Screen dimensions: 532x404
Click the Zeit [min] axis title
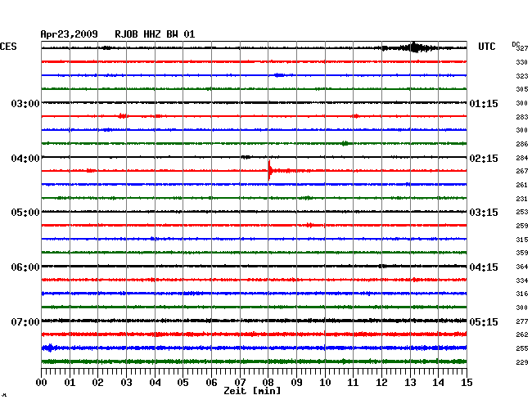click(252, 391)
